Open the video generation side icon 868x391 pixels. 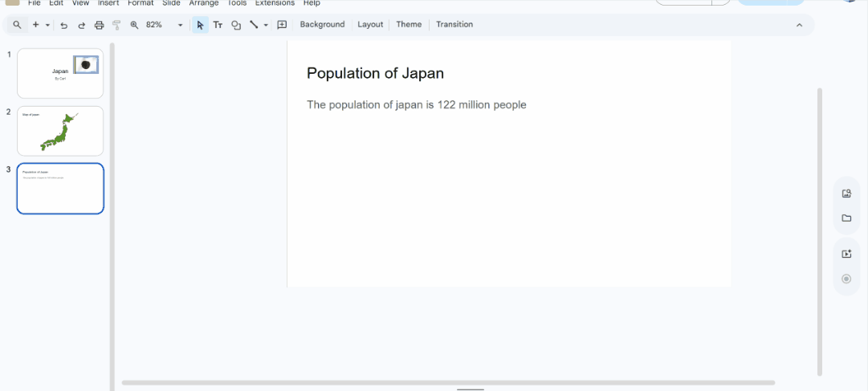(x=846, y=255)
